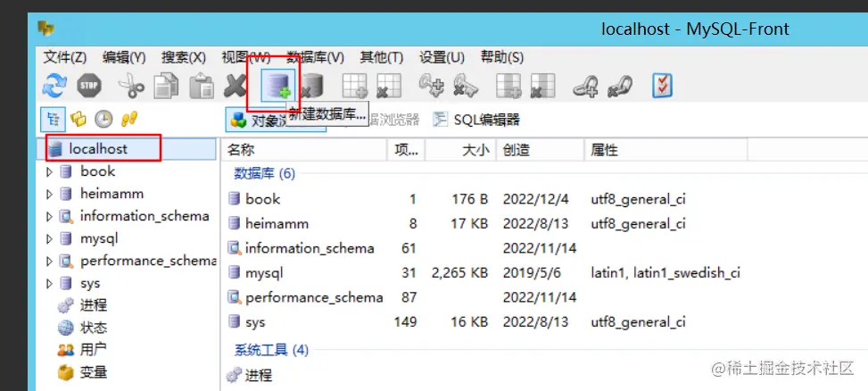Click the Refresh toolbar icon
The height and width of the screenshot is (391, 868).
pos(54,86)
